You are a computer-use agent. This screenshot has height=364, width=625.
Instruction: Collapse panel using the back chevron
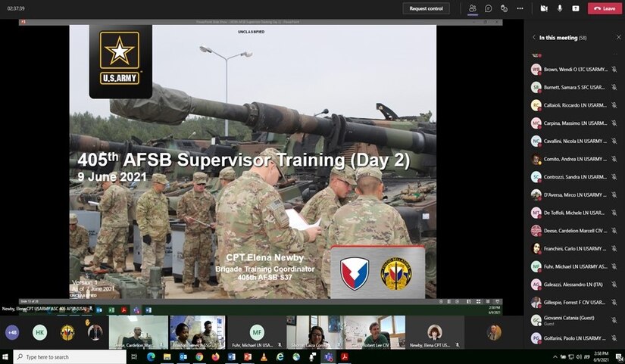(533, 36)
